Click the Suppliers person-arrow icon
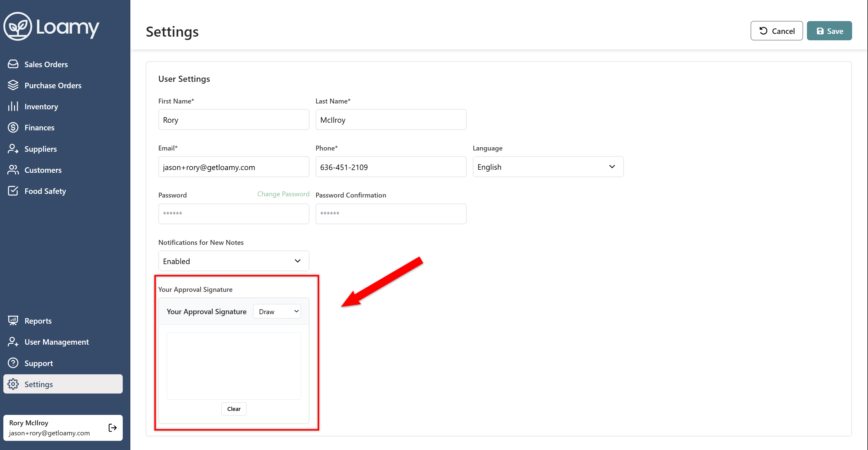Screen dimensions: 868x450 (x=13, y=149)
